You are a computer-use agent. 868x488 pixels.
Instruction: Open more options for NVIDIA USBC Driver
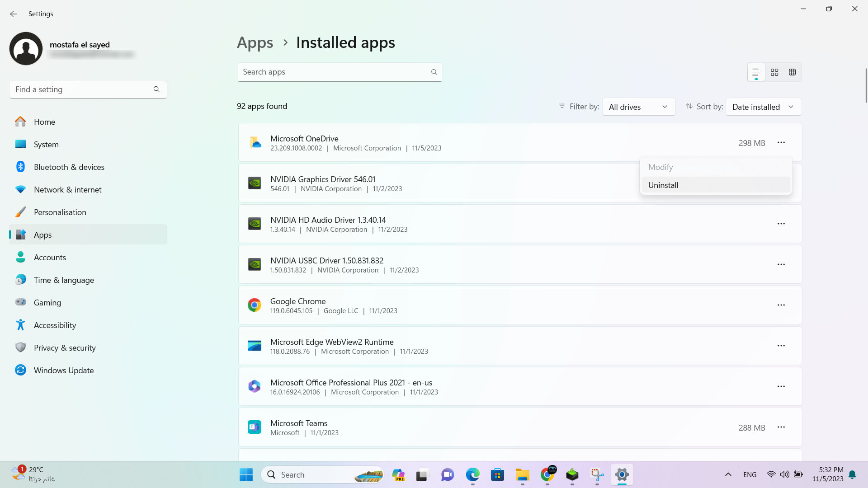coord(781,264)
